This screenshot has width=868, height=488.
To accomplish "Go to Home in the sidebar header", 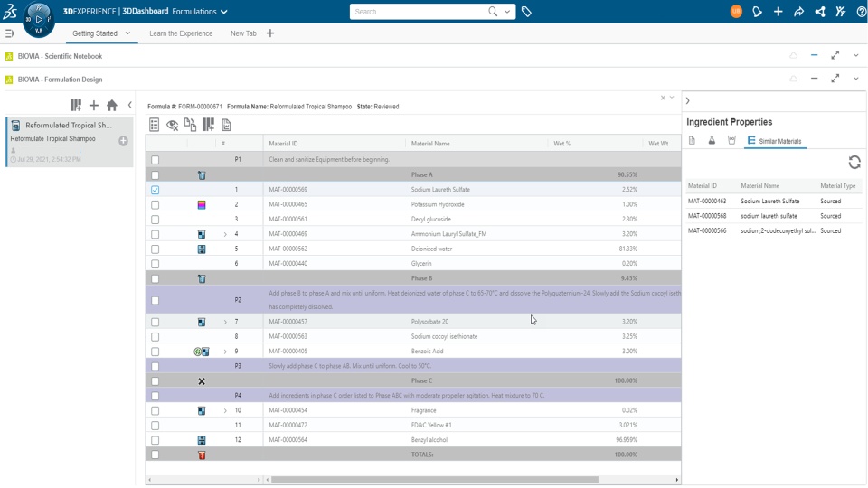I will 112,105.
